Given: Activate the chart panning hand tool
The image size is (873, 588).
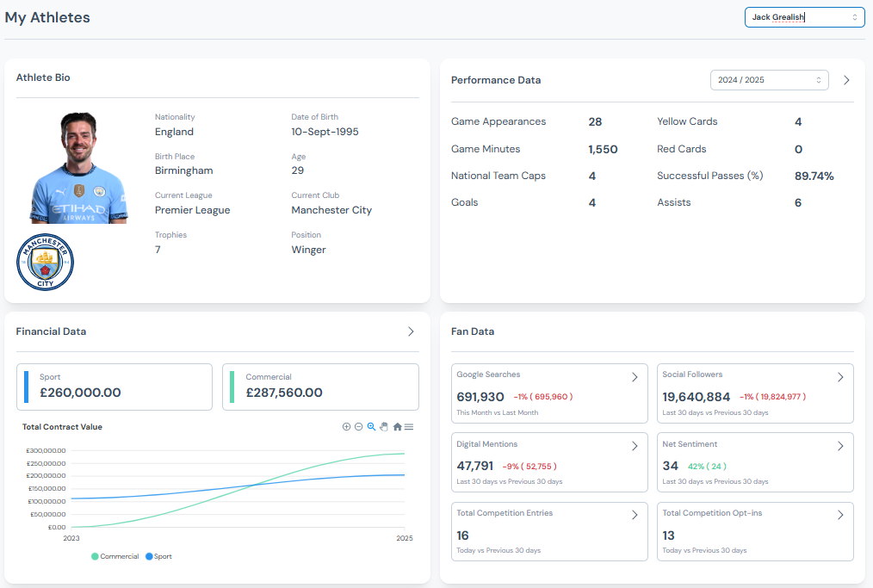Looking at the screenshot, I should coord(384,426).
